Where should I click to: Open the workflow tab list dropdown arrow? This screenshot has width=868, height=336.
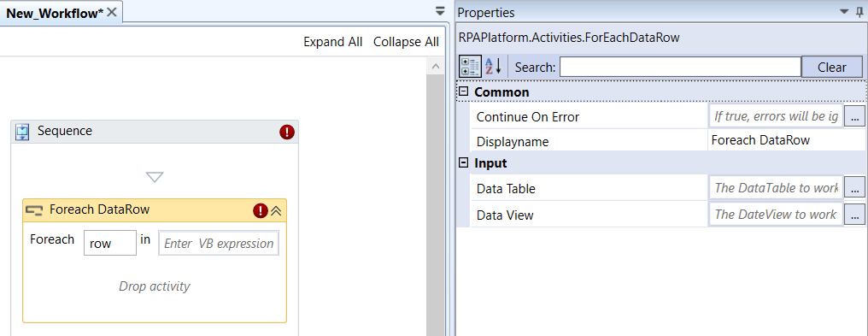click(440, 11)
